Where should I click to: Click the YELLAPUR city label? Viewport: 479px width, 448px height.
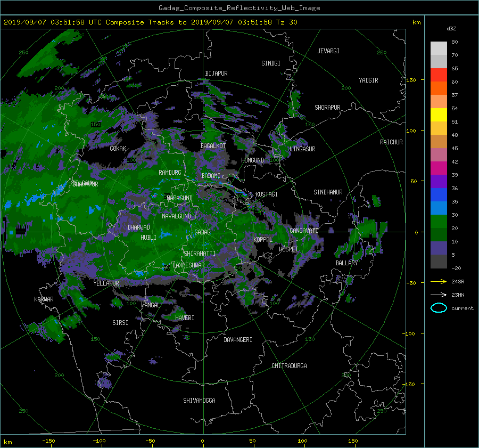(106, 283)
